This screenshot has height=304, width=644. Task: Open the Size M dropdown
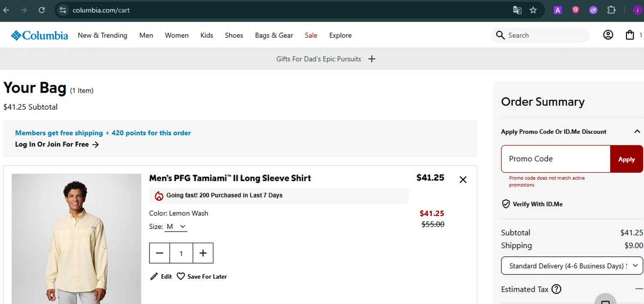[176, 226]
